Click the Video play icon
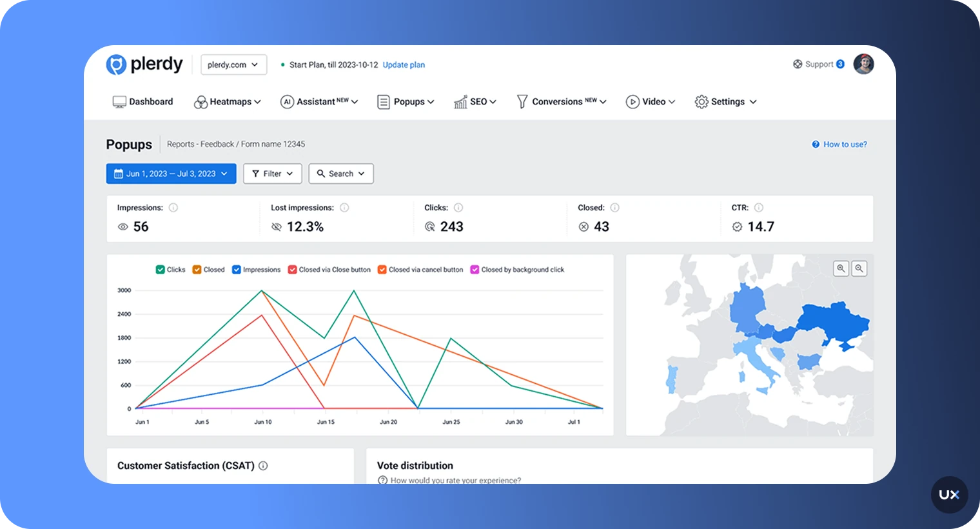980x529 pixels. coord(632,102)
